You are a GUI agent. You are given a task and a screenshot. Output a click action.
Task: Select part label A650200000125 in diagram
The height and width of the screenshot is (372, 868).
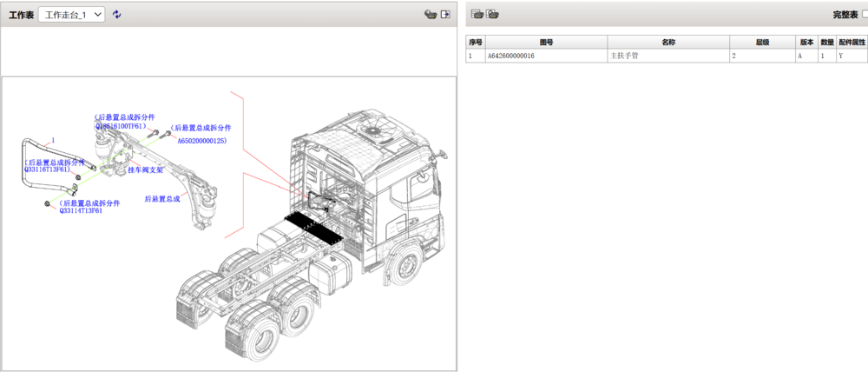[201, 140]
